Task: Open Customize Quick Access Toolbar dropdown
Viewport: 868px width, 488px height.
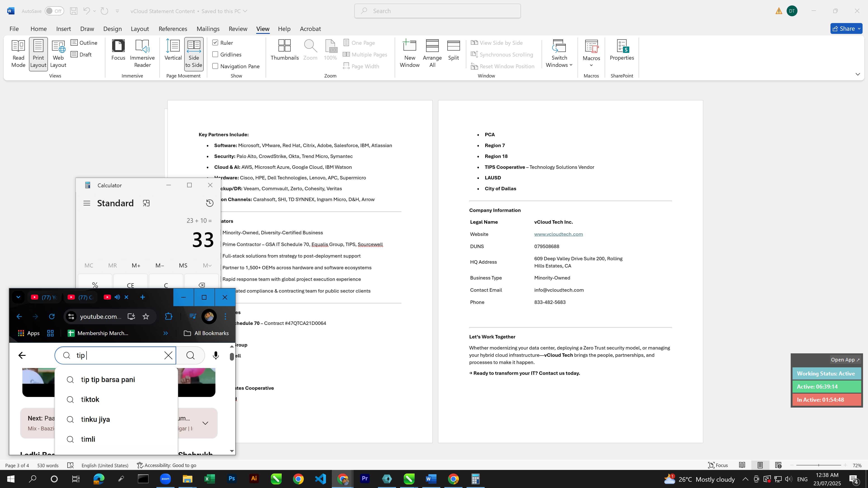Action: coord(117,11)
